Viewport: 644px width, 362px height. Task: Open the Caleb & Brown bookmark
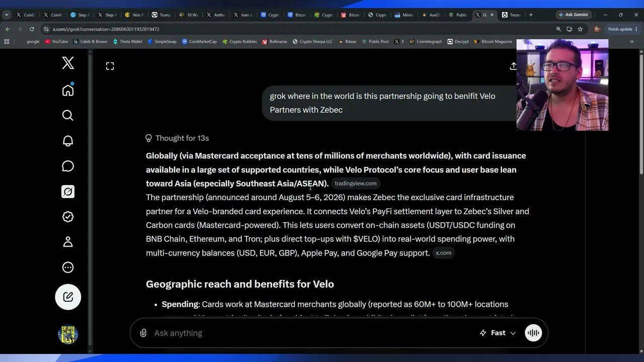90,42
